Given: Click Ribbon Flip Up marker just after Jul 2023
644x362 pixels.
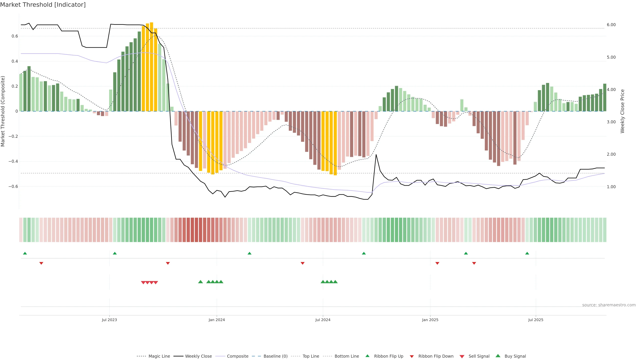Looking at the screenshot, I should pos(115,253).
